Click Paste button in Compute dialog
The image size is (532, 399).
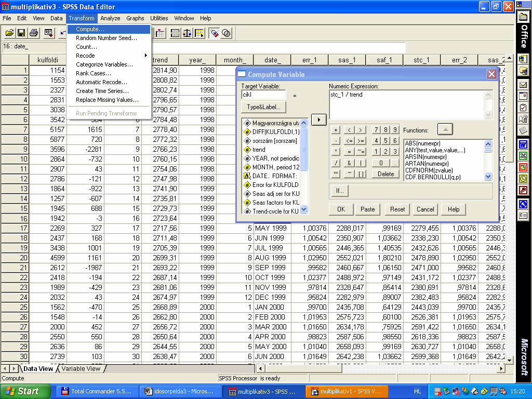click(367, 209)
